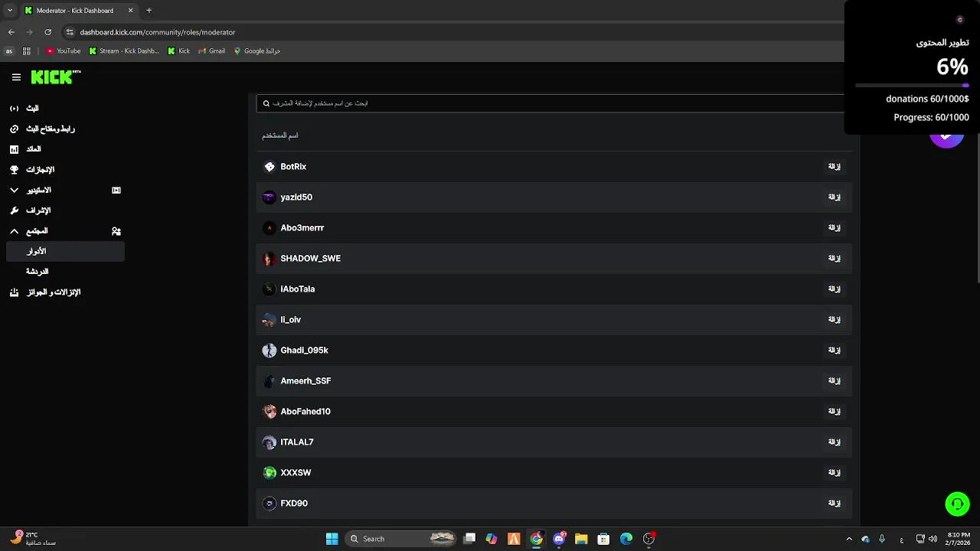
Task: Remove moderator li_olv with إزالة
Action: pos(835,319)
